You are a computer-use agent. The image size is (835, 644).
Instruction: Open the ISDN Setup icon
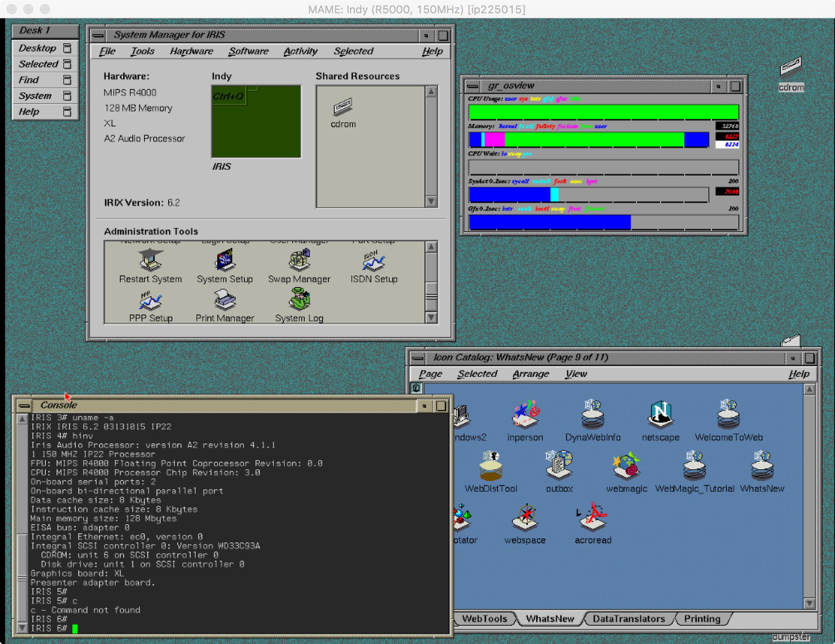(374, 260)
